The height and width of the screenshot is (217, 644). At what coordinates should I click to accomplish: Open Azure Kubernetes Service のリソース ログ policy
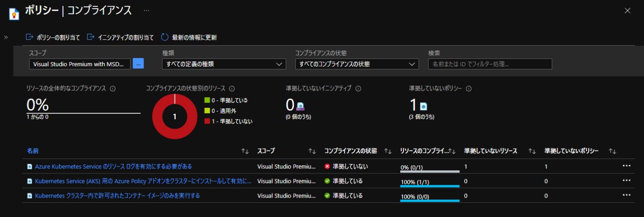[114, 166]
